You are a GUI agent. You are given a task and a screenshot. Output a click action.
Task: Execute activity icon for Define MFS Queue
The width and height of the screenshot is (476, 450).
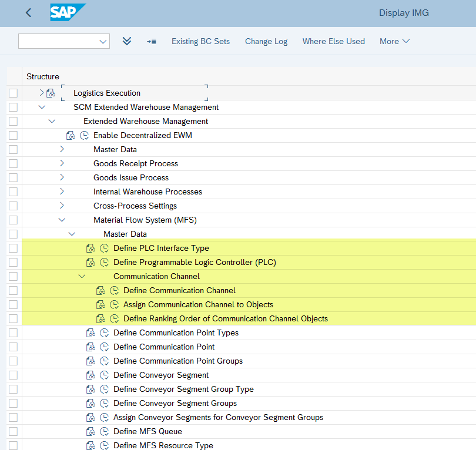pyautogui.click(x=105, y=432)
